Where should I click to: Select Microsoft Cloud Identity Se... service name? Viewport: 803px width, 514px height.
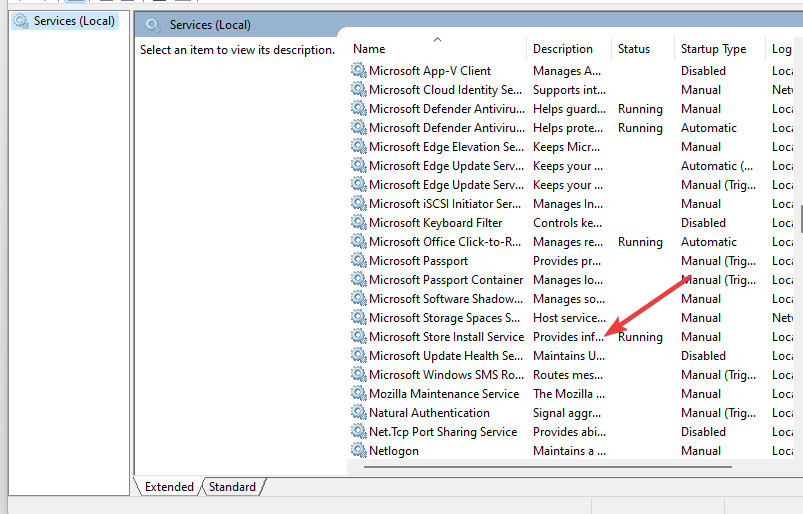pos(446,90)
